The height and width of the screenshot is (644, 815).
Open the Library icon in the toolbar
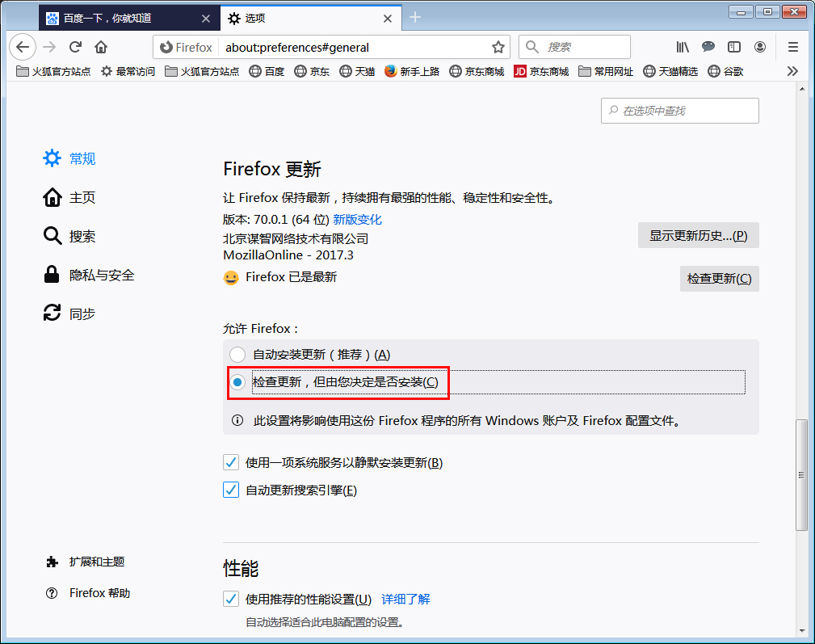tap(682, 47)
